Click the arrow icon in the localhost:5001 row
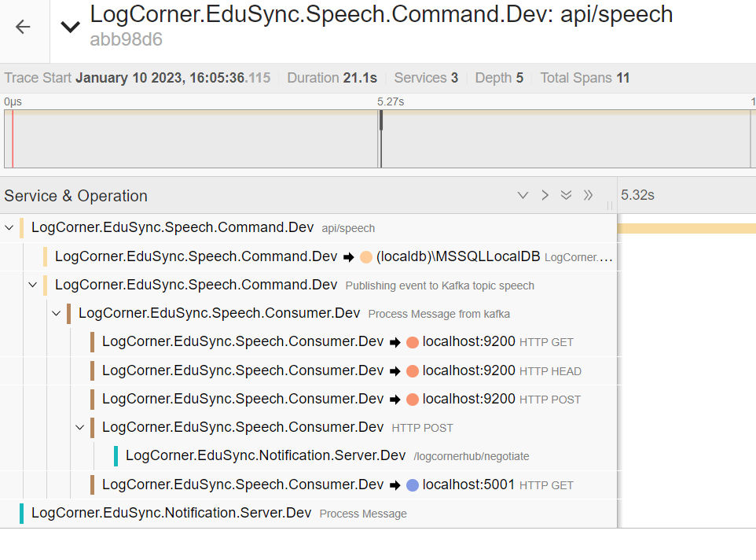The width and height of the screenshot is (756, 560). pos(395,485)
